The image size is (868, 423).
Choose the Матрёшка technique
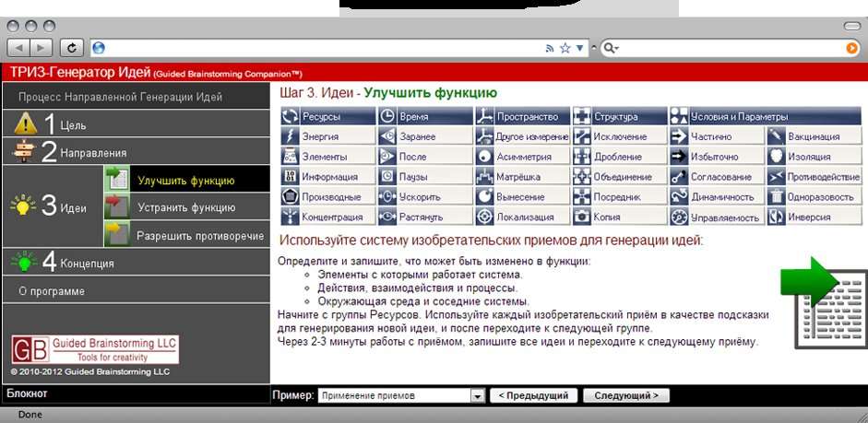click(522, 176)
